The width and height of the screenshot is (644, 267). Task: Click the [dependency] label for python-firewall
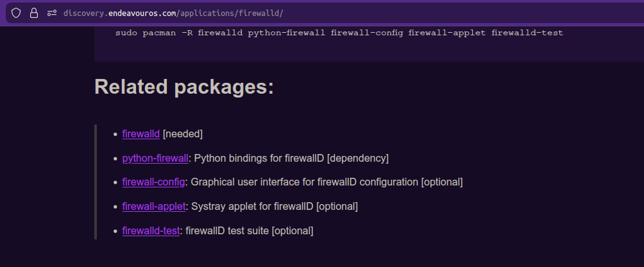tap(358, 158)
